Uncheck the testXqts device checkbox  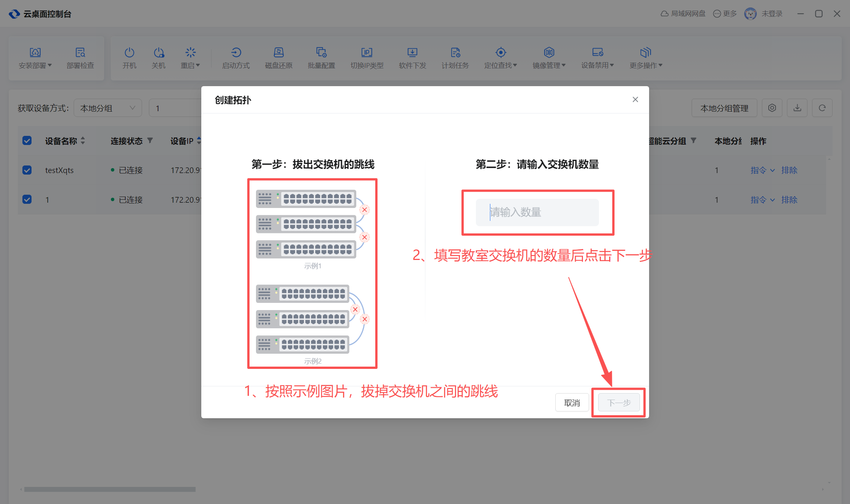coord(27,170)
